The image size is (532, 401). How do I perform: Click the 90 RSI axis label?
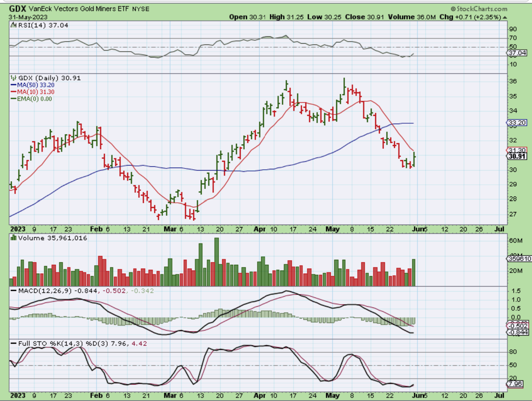coord(513,29)
